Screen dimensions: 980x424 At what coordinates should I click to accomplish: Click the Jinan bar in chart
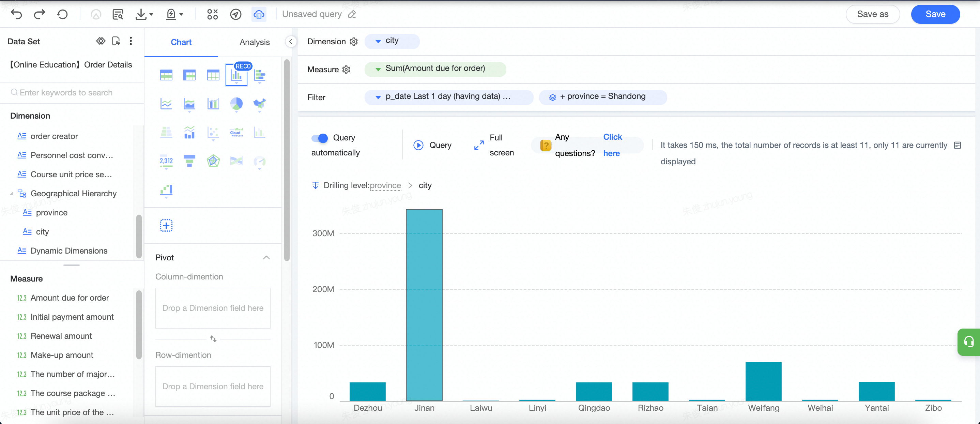424,305
